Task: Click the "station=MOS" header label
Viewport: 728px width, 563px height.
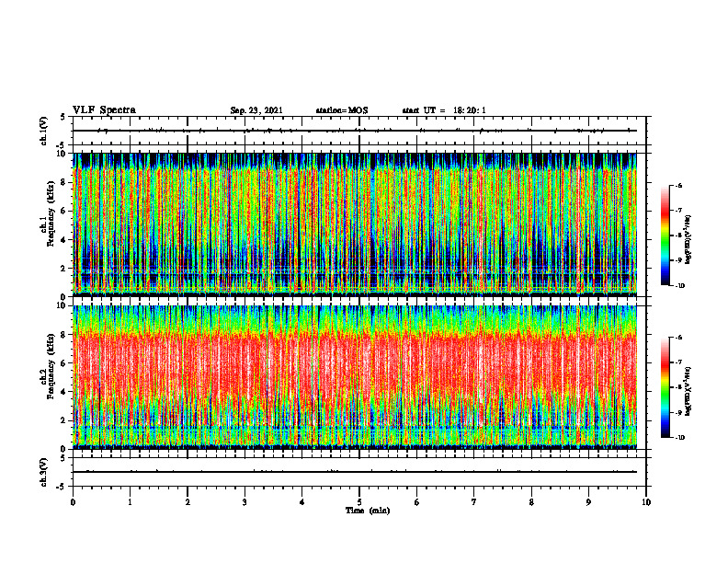Action: [342, 110]
